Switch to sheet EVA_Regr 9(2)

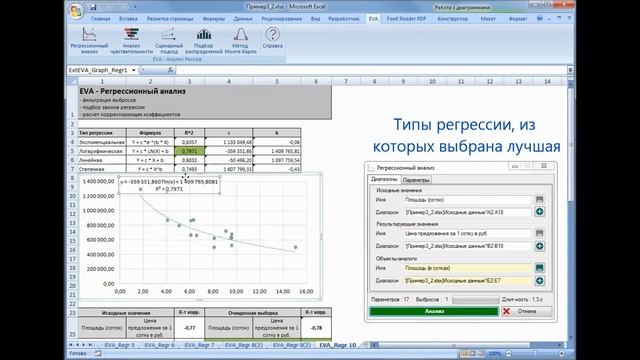tap(291, 345)
